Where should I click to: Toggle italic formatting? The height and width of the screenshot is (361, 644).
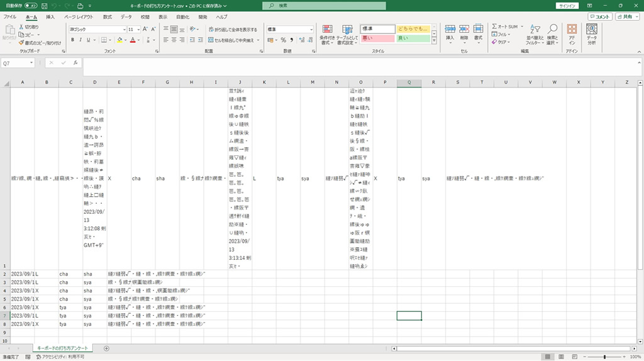(80, 40)
